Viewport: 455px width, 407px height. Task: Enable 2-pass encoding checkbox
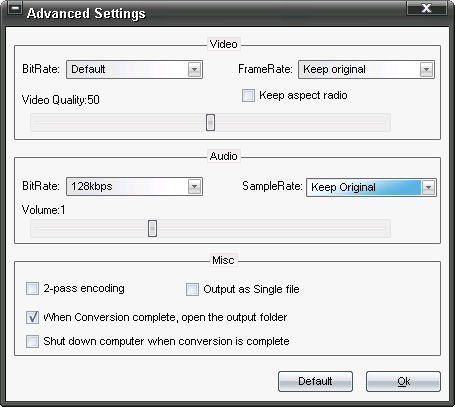click(x=32, y=289)
